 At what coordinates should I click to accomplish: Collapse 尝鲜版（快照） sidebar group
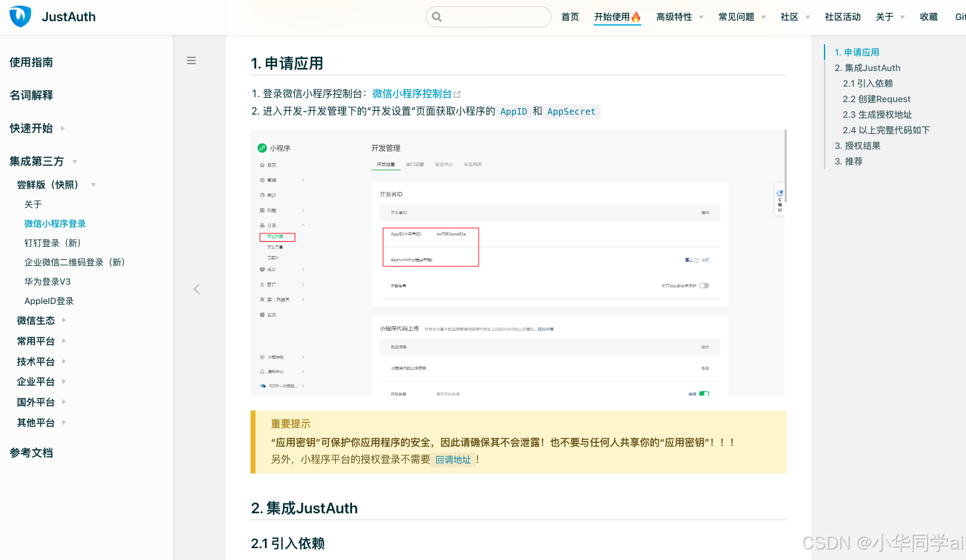[56, 185]
